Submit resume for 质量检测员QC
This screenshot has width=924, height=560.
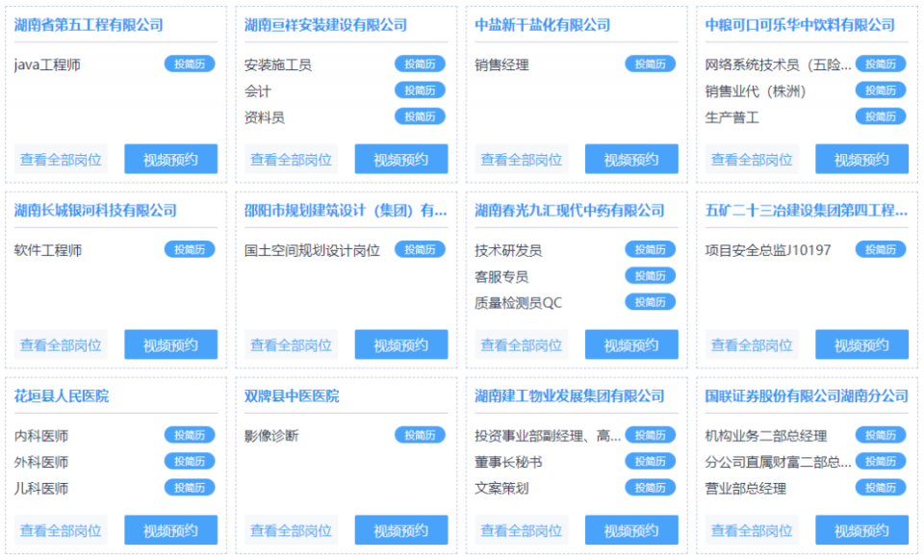651,302
